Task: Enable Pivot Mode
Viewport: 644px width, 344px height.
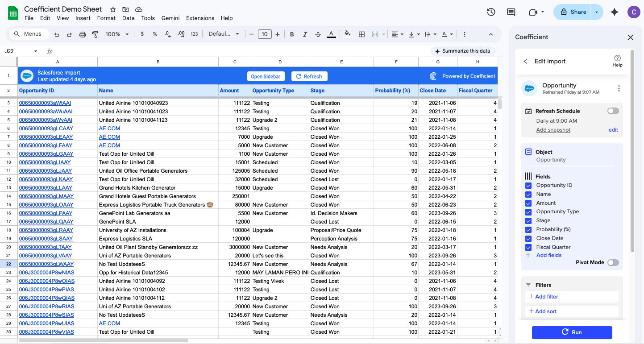Action: click(x=613, y=262)
